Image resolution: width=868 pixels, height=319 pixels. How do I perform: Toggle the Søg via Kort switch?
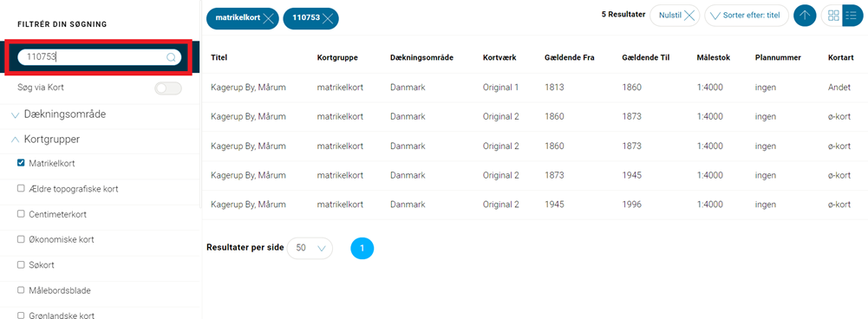pos(167,88)
